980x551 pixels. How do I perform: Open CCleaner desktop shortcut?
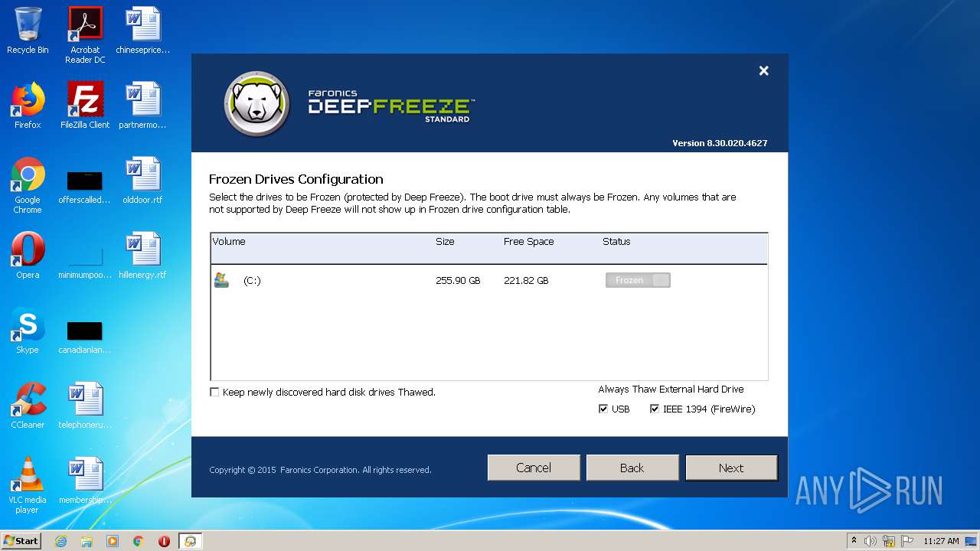coord(28,406)
